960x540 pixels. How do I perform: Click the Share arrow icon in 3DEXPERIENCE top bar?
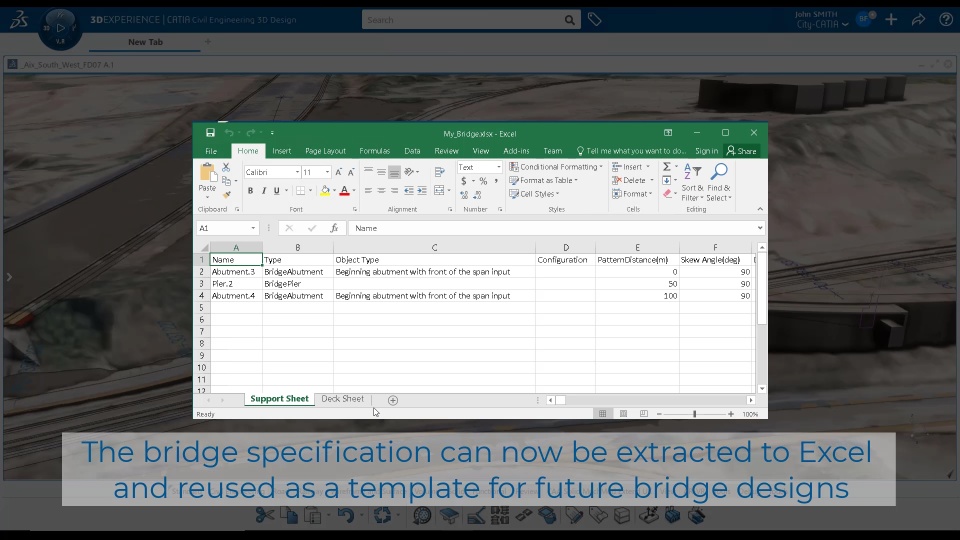pyautogui.click(x=918, y=20)
